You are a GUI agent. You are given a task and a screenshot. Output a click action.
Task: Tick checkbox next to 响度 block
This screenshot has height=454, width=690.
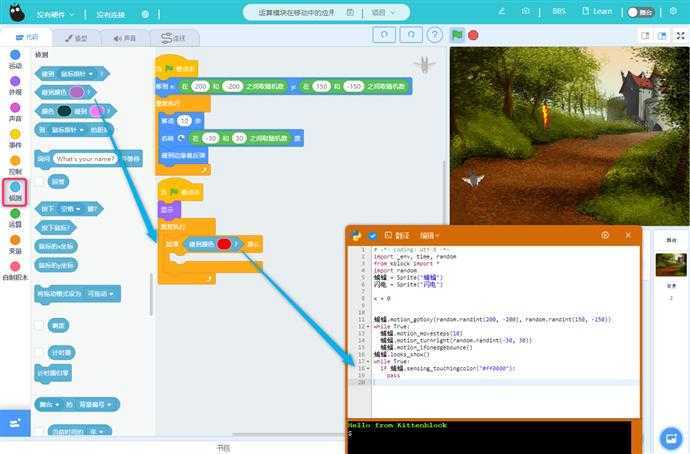[x=40, y=326]
